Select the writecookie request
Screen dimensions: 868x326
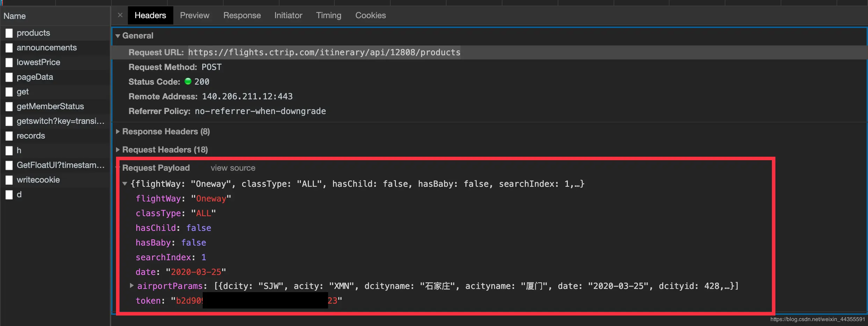[55, 180]
